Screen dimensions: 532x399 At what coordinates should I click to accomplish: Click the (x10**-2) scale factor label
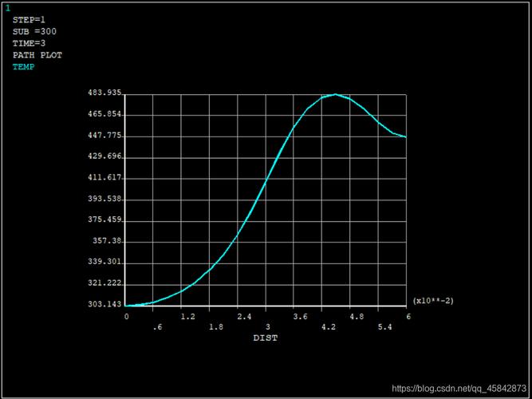433,301
